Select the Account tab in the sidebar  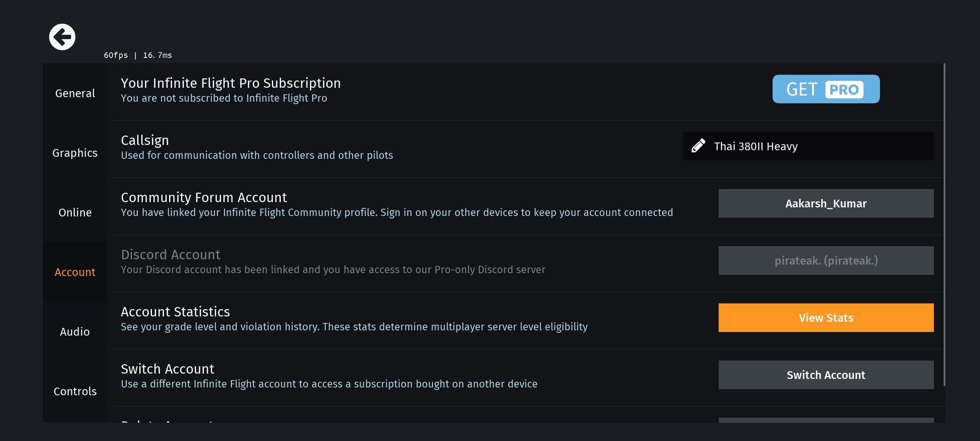tap(75, 272)
